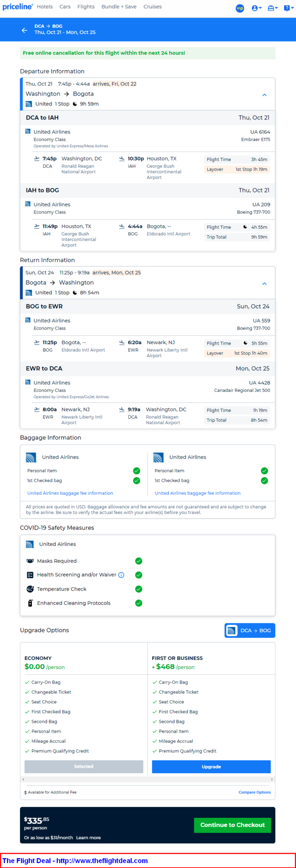The height and width of the screenshot is (868, 296).
Task: Click landing icon next to 4:44a
Action: [x=122, y=227]
